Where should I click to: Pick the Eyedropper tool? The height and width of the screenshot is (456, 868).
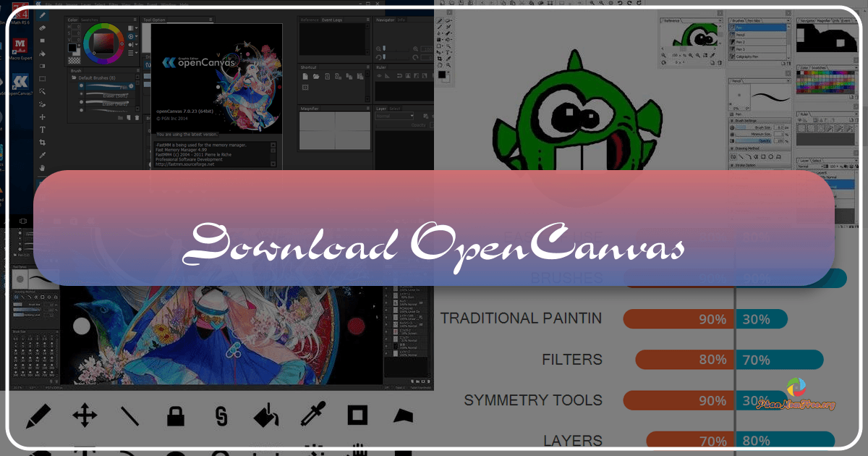312,414
